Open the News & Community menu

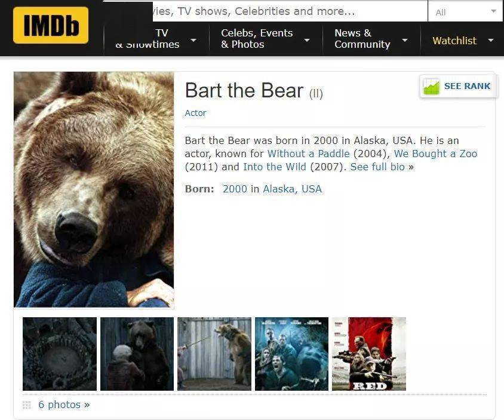point(362,39)
